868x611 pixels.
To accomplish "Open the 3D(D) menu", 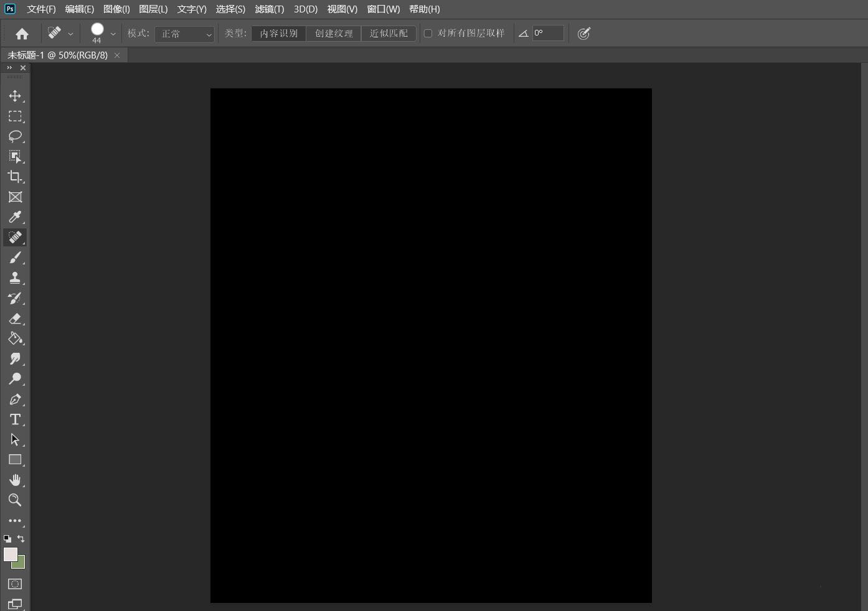I will (x=306, y=9).
